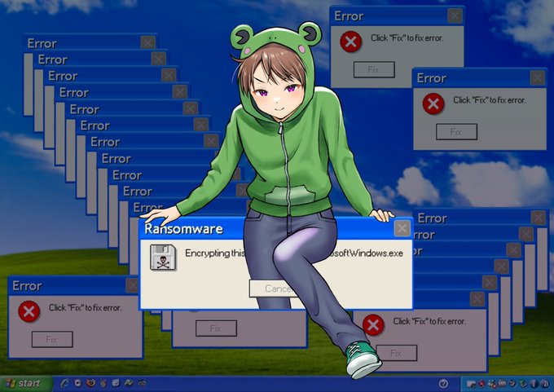
Task: Click red X icon in upper-right Error window
Action: [433, 104]
